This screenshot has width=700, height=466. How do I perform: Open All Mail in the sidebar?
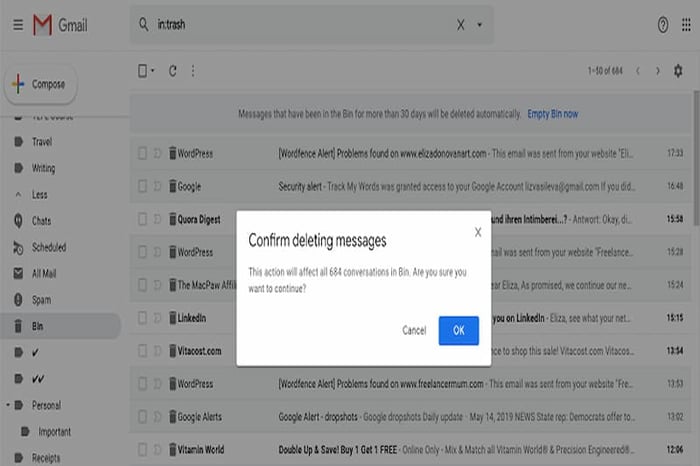point(44,274)
